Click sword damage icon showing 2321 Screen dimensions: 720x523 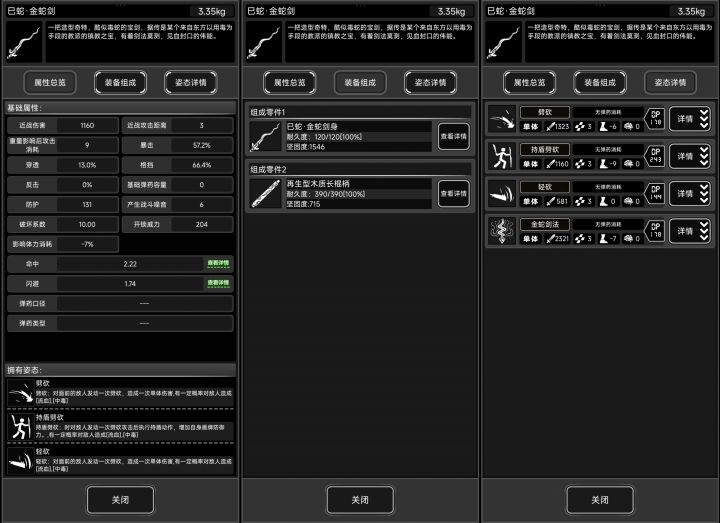(550, 239)
